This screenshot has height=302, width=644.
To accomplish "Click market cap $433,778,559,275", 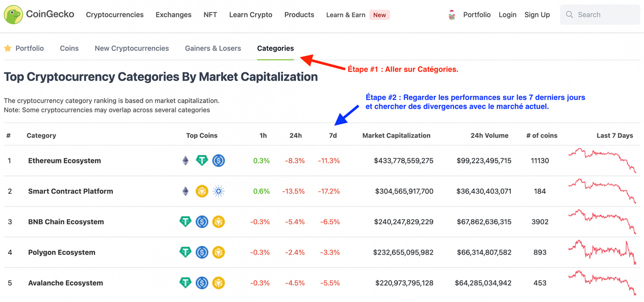I will click(x=404, y=160).
